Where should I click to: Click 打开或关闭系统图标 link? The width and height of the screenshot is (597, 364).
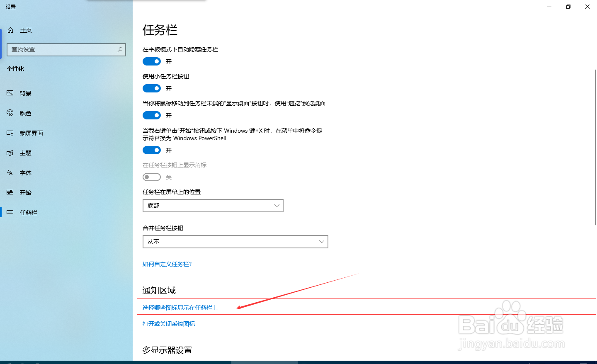tap(169, 324)
